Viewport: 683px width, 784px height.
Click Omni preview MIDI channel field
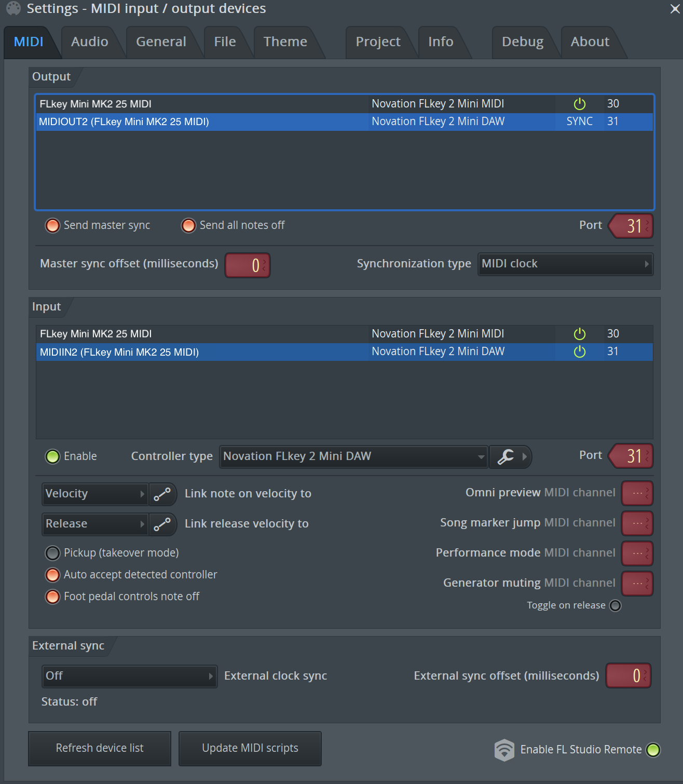tap(637, 493)
